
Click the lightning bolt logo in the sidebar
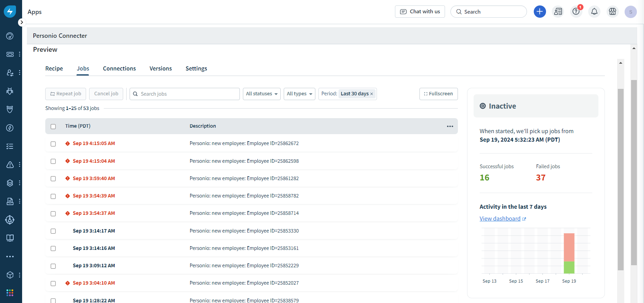pyautogui.click(x=10, y=12)
